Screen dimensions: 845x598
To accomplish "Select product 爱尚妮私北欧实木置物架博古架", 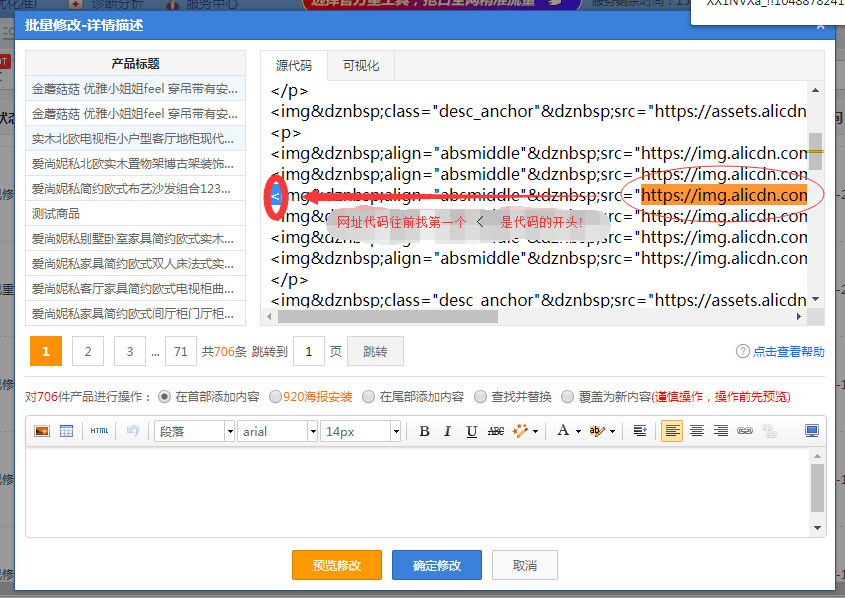I will point(135,163).
